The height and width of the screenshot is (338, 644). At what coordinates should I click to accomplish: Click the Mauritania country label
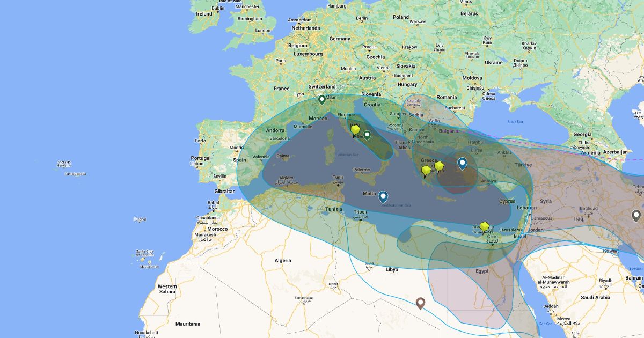(188, 324)
